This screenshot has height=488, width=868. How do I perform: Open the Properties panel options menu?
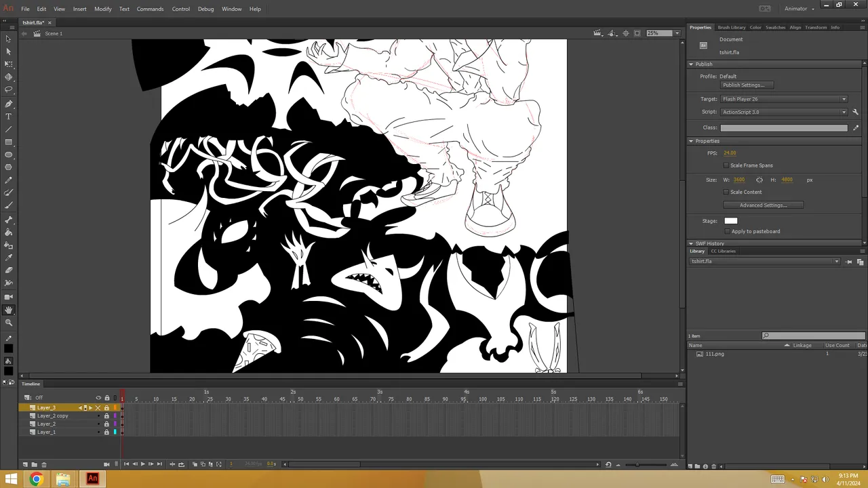pos(861,27)
